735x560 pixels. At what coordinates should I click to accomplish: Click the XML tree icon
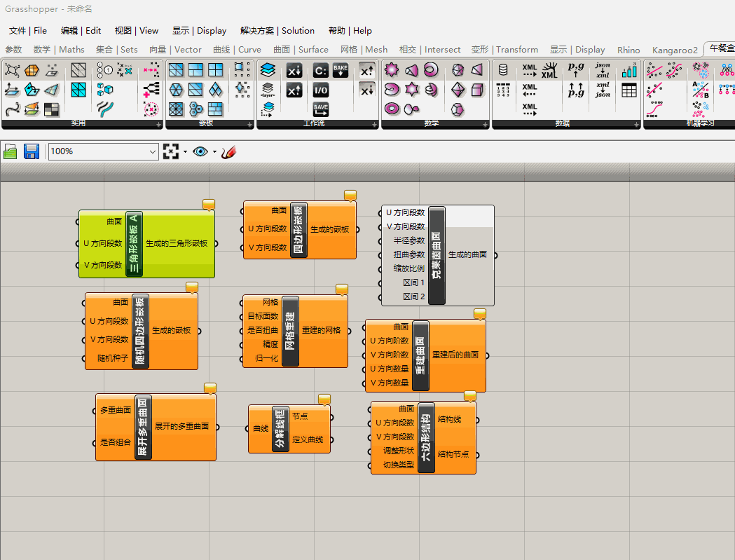[549, 70]
